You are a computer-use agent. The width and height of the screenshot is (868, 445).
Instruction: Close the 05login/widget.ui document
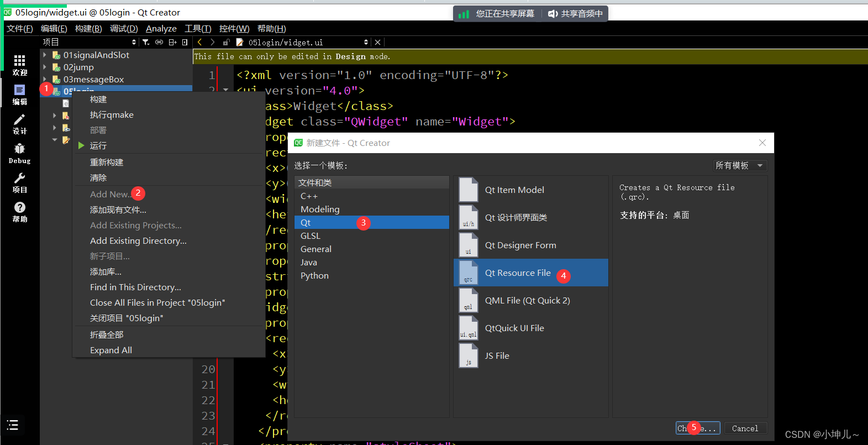(377, 42)
